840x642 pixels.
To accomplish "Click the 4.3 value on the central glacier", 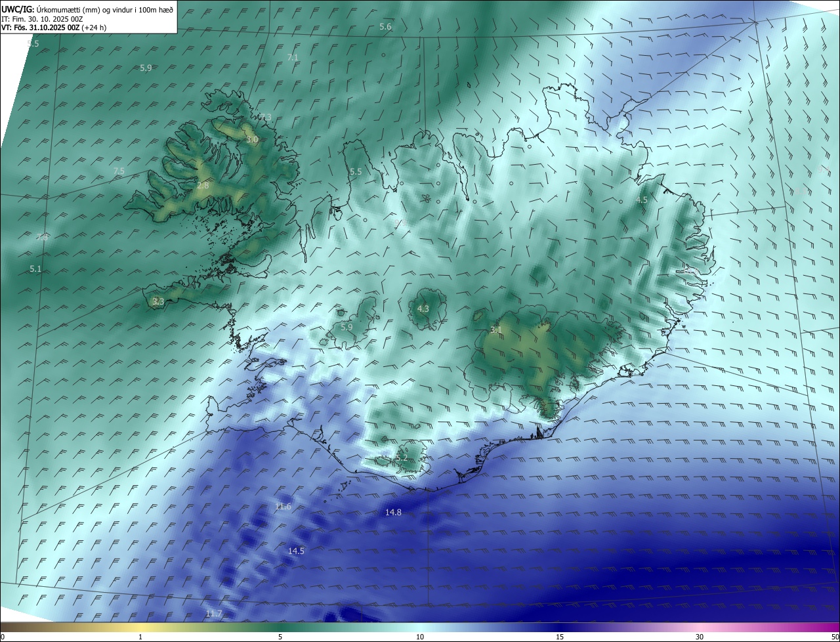I will pos(423,309).
